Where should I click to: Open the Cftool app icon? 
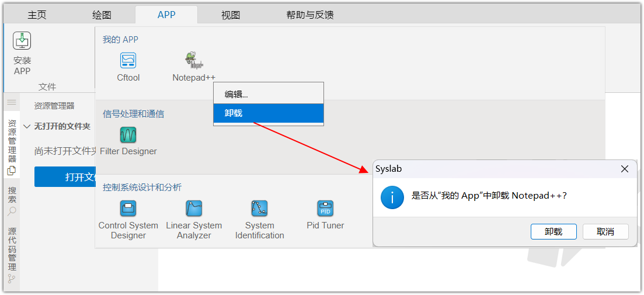coord(128,60)
